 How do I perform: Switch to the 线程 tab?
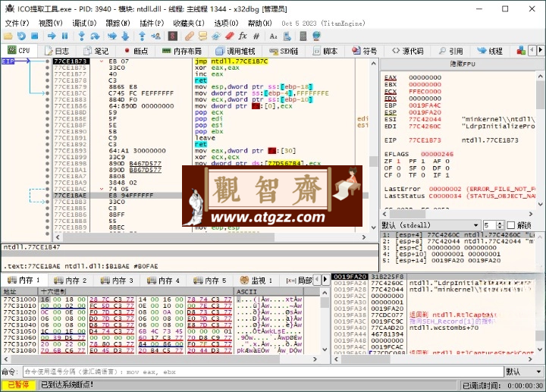point(490,51)
